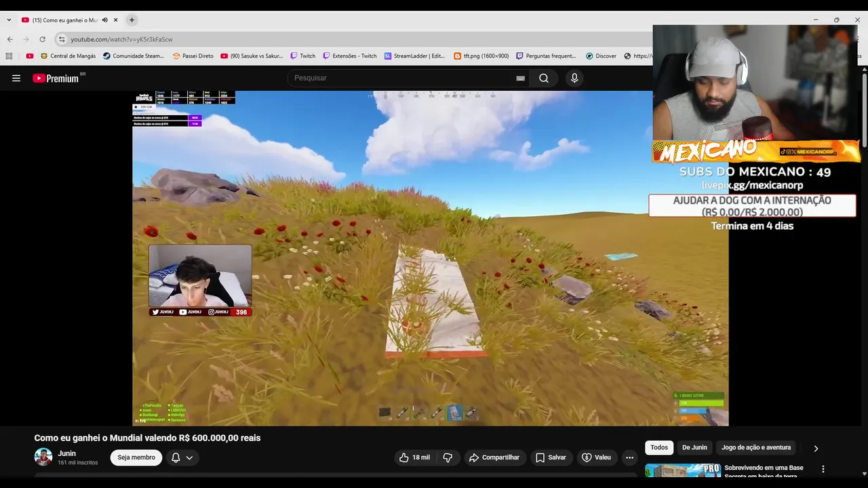Viewport: 868px width, 488px height.
Task: View site information icon in address bar
Action: (62, 39)
